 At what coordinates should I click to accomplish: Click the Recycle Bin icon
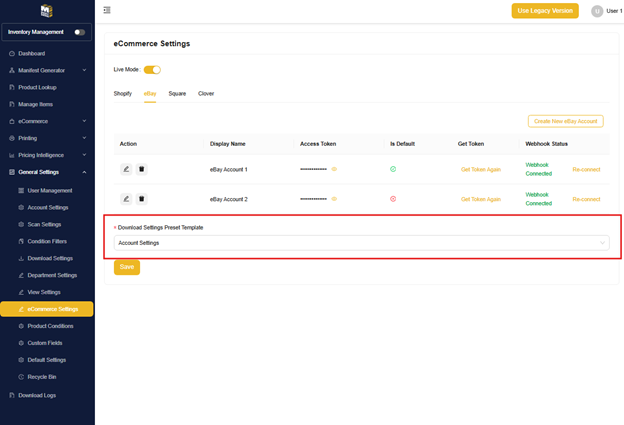tap(21, 377)
